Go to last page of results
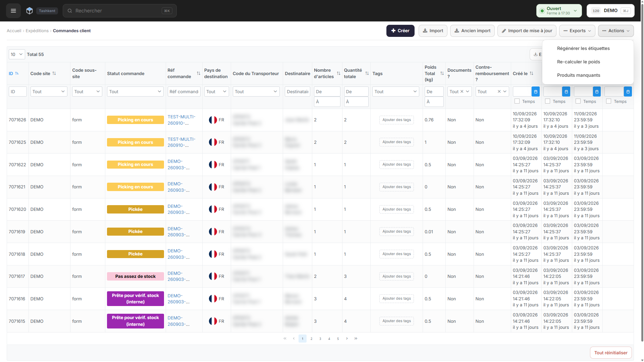Image resolution: width=644 pixels, height=362 pixels. (356, 339)
